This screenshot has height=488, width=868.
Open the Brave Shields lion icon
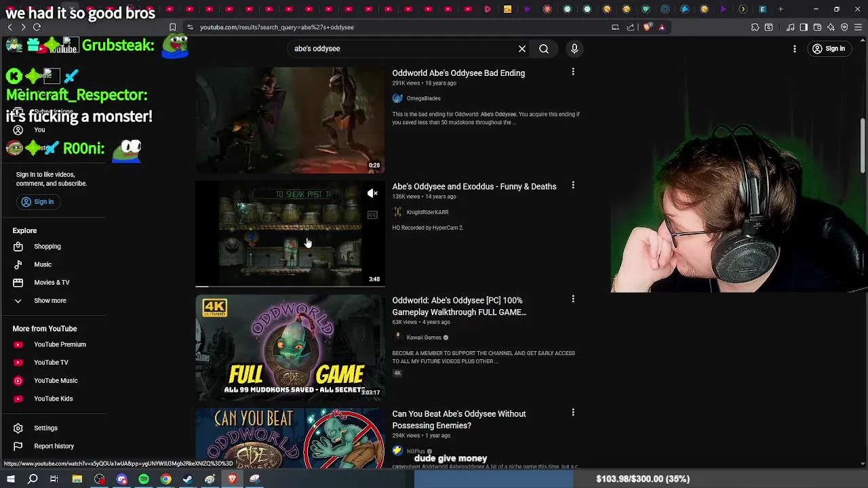coord(647,27)
